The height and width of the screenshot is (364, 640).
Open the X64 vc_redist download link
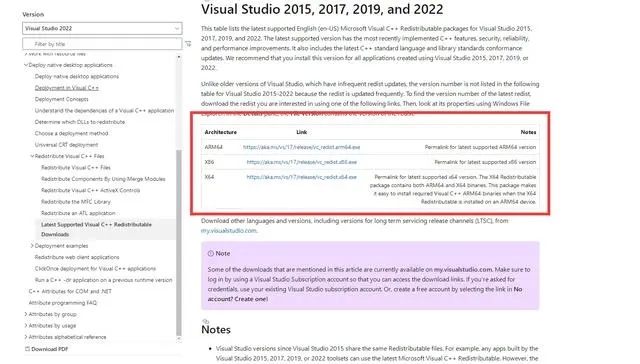pyautogui.click(x=302, y=177)
